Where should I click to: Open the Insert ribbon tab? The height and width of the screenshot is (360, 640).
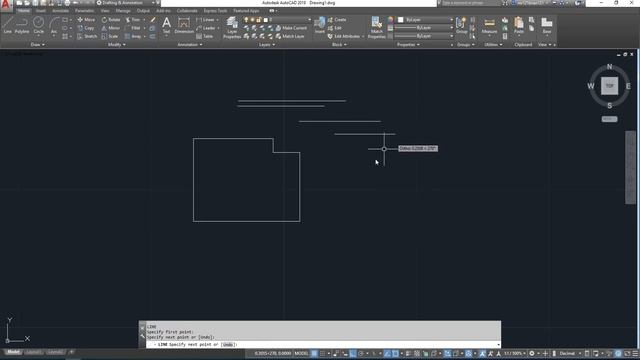pos(41,11)
